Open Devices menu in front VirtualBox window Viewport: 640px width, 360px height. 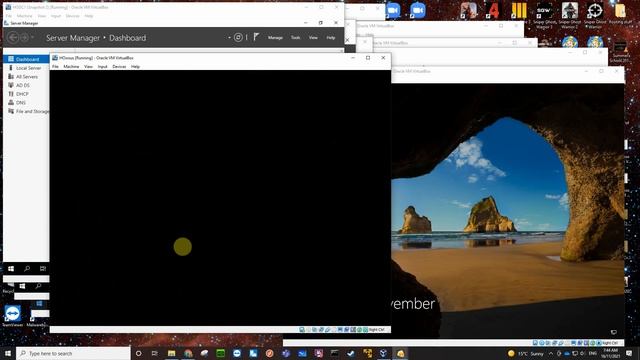[119, 67]
